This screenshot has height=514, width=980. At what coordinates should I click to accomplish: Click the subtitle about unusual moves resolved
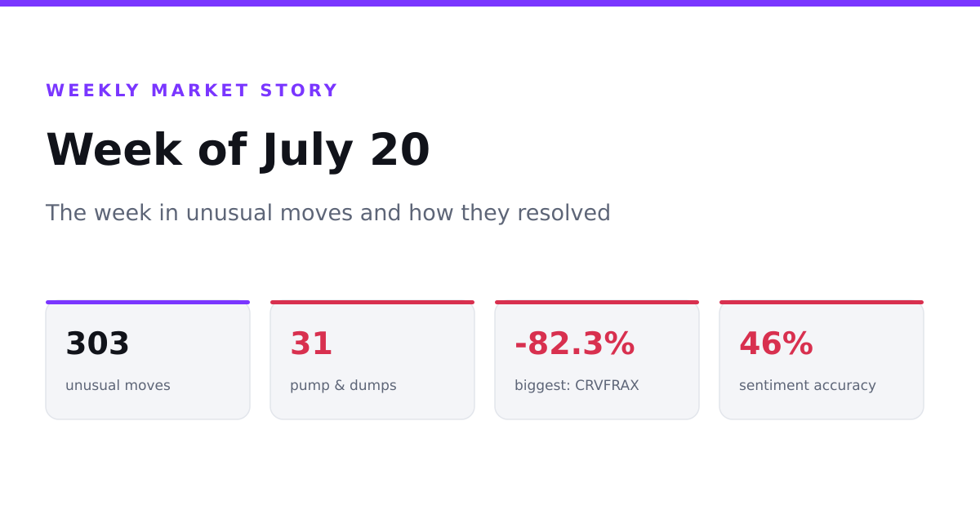pyautogui.click(x=328, y=213)
